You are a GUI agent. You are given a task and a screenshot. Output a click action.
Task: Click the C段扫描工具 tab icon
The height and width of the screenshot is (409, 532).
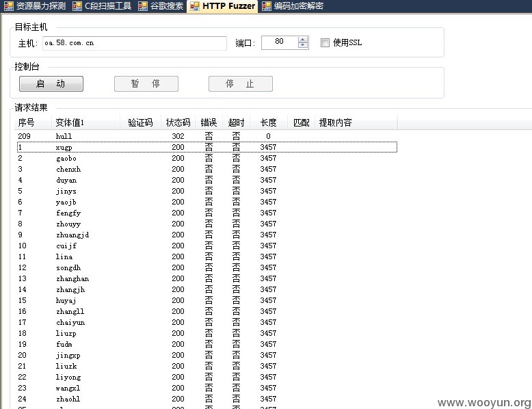pyautogui.click(x=77, y=6)
